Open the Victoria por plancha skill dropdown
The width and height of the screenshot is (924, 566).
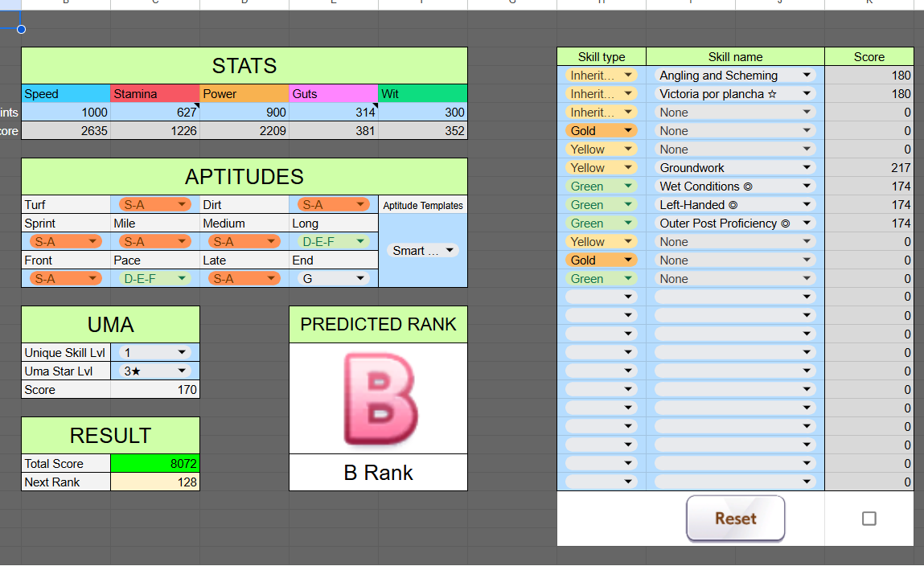coord(735,93)
